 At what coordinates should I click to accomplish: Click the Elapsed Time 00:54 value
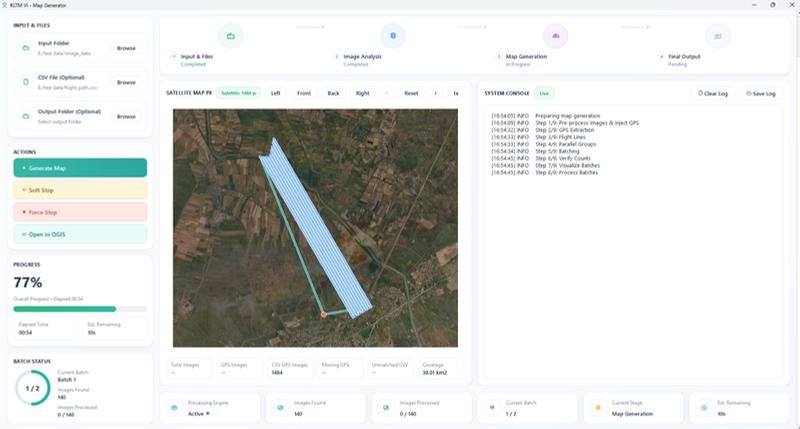pyautogui.click(x=25, y=333)
